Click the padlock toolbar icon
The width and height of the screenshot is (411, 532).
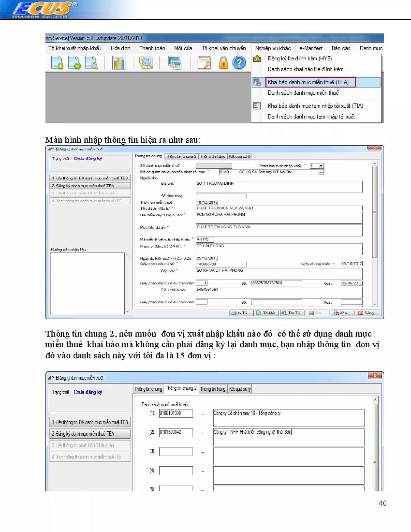(x=223, y=63)
